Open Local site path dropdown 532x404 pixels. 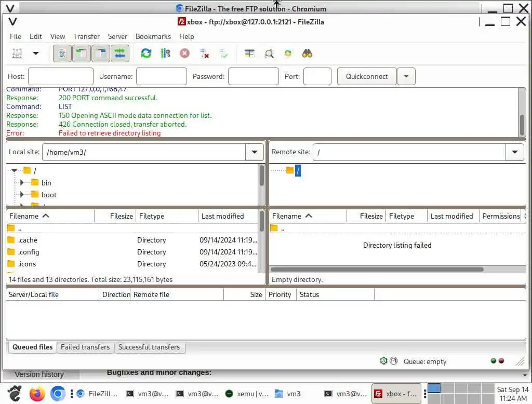[x=255, y=152]
